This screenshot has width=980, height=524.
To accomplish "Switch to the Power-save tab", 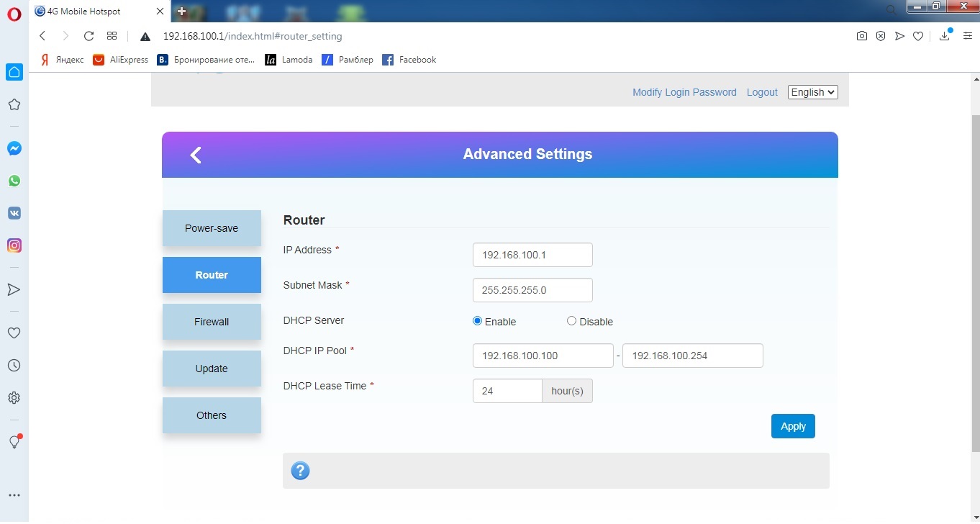I will coord(212,228).
